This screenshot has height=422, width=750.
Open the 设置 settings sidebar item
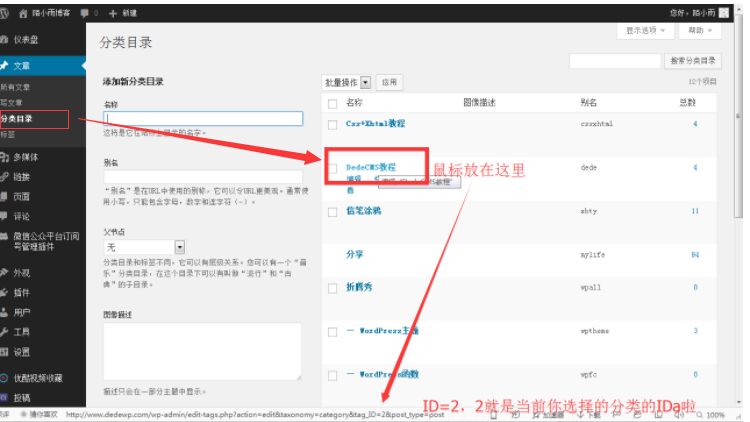point(21,351)
